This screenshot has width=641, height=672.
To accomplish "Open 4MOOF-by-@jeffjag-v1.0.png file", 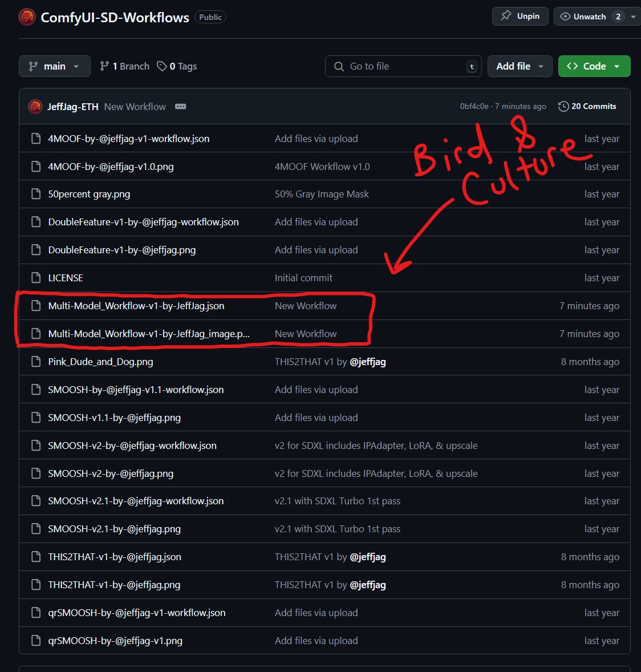I will 111,166.
